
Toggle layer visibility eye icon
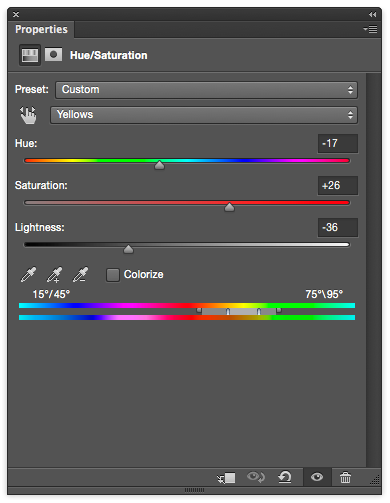[317, 477]
